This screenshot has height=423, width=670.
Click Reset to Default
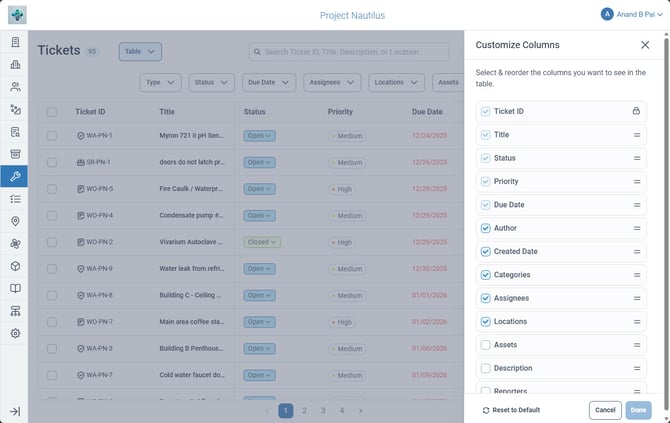[x=511, y=410]
